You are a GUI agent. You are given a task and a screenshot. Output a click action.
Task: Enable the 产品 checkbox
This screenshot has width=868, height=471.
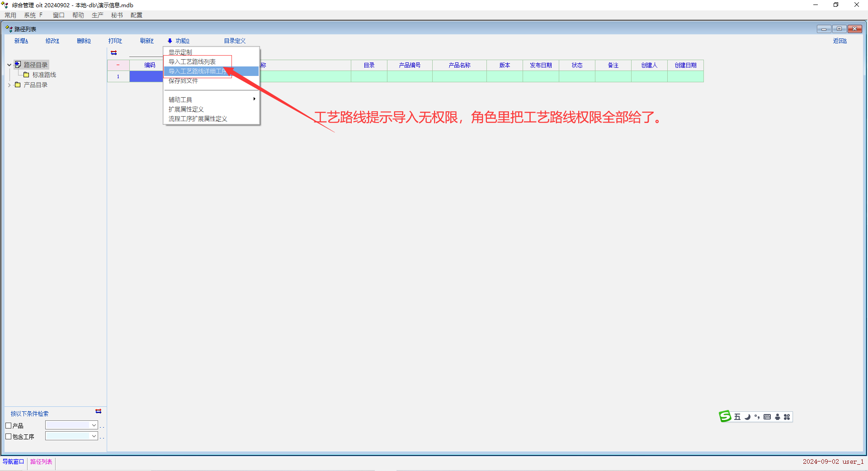[x=8, y=426]
